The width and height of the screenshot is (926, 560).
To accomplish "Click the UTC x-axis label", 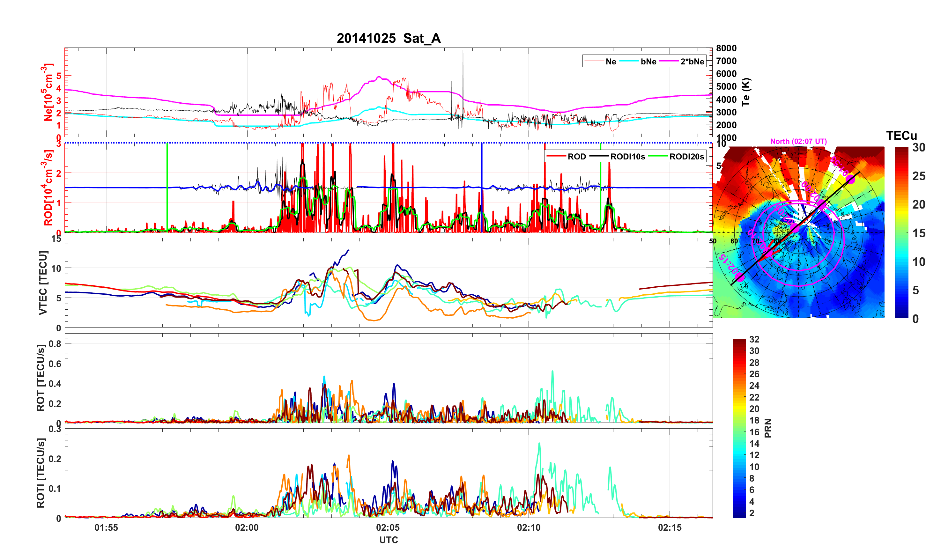I will [x=388, y=540].
